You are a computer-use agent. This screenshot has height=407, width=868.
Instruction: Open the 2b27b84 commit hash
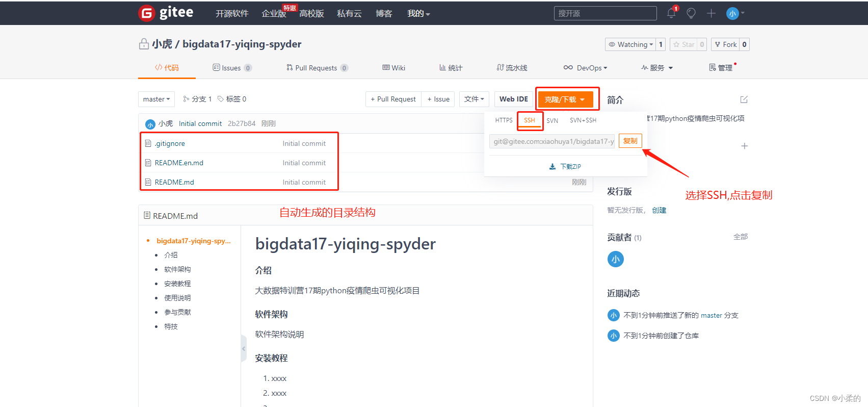pyautogui.click(x=242, y=123)
